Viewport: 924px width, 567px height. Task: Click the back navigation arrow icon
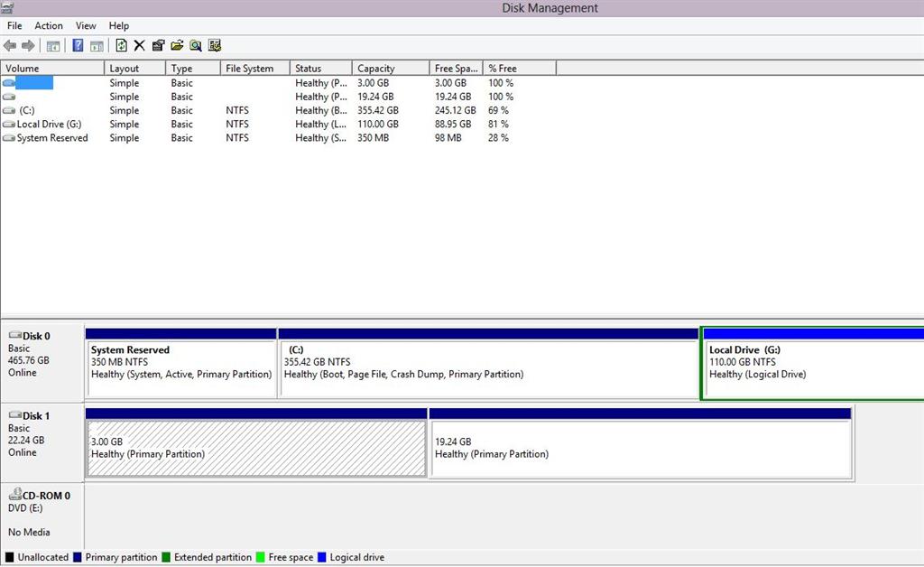tap(9, 45)
